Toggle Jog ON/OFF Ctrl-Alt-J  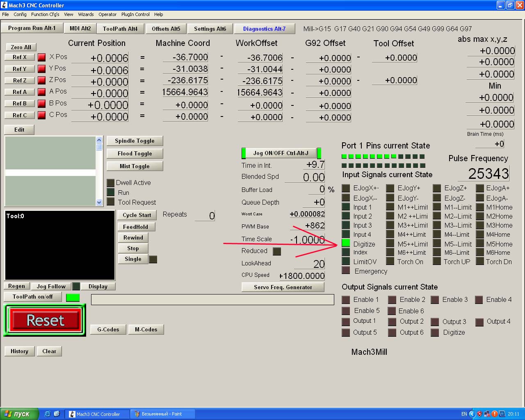(281, 153)
